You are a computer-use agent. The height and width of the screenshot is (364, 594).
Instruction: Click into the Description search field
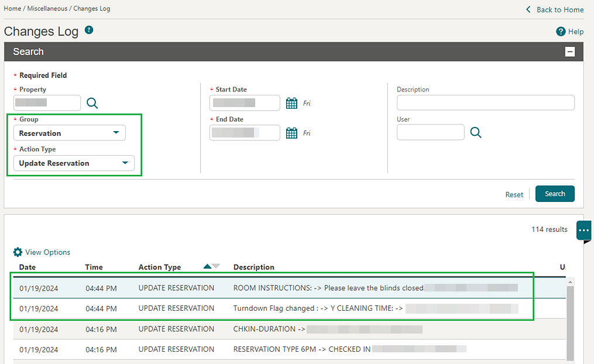point(486,102)
